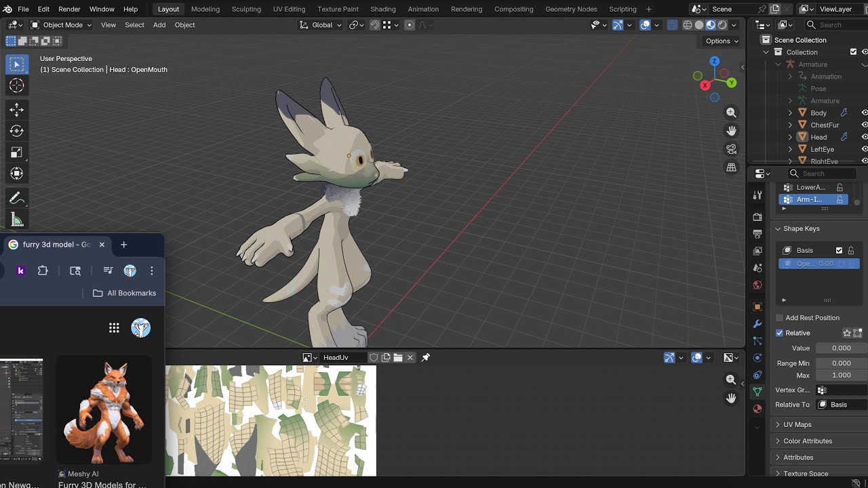868x488 pixels.
Task: Switch to the Sculpting workspace tab
Action: click(x=246, y=9)
